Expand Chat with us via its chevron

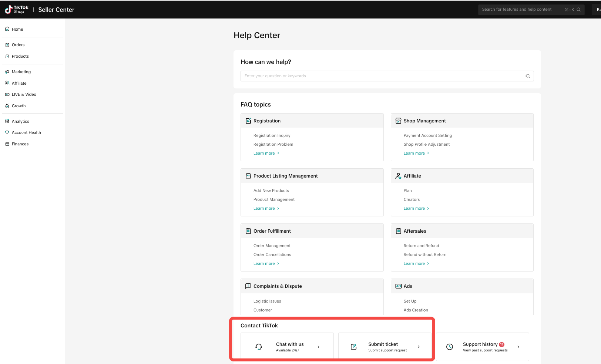coord(319,347)
